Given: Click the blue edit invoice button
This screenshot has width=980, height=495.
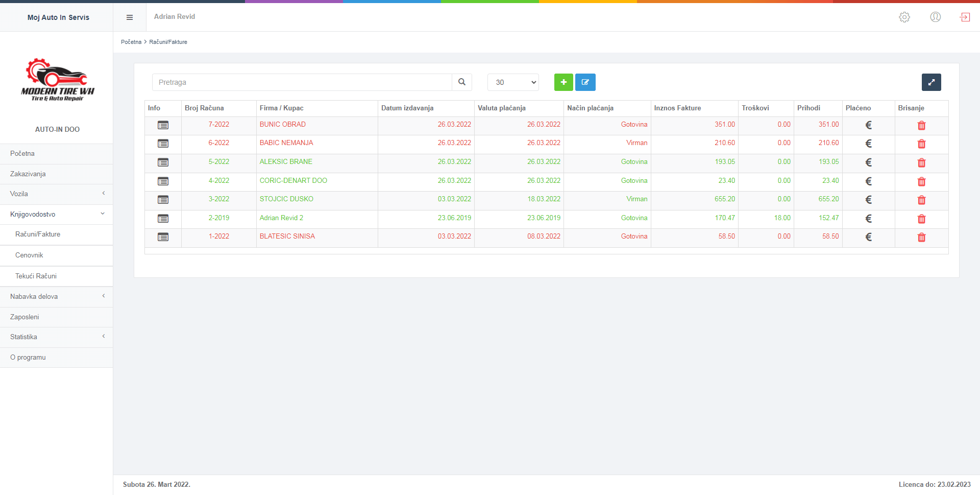Looking at the screenshot, I should pos(585,82).
